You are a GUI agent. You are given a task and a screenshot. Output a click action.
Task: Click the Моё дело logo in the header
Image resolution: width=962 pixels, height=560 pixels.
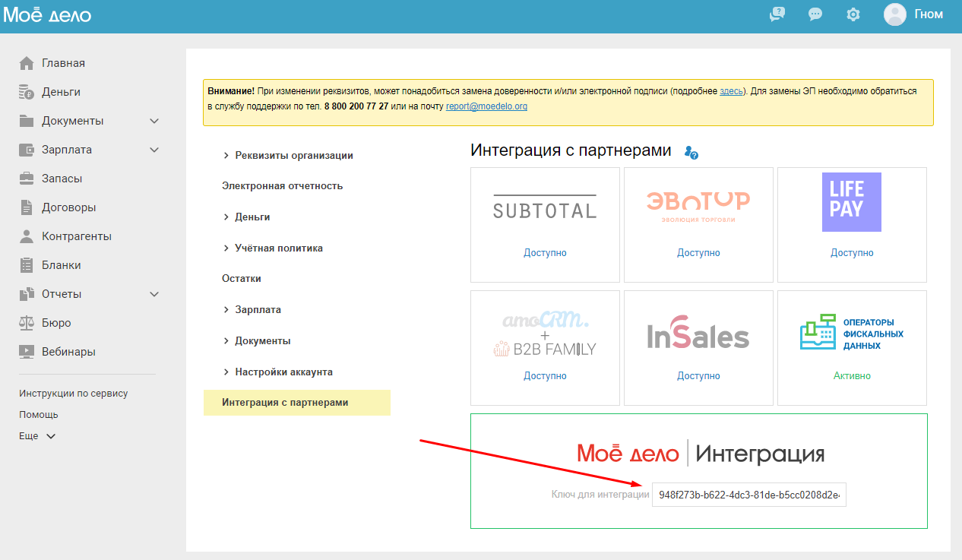click(47, 15)
